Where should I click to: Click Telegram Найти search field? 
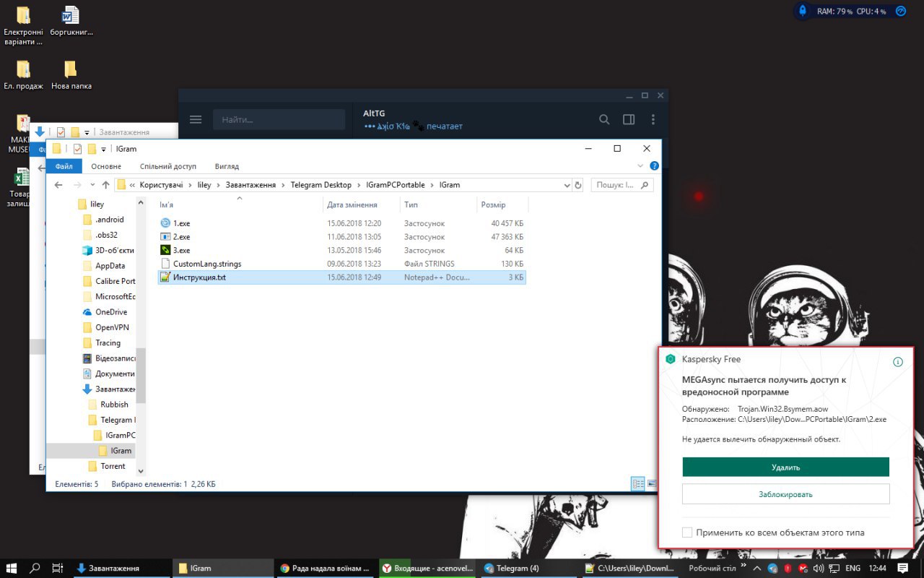pyautogui.click(x=279, y=119)
